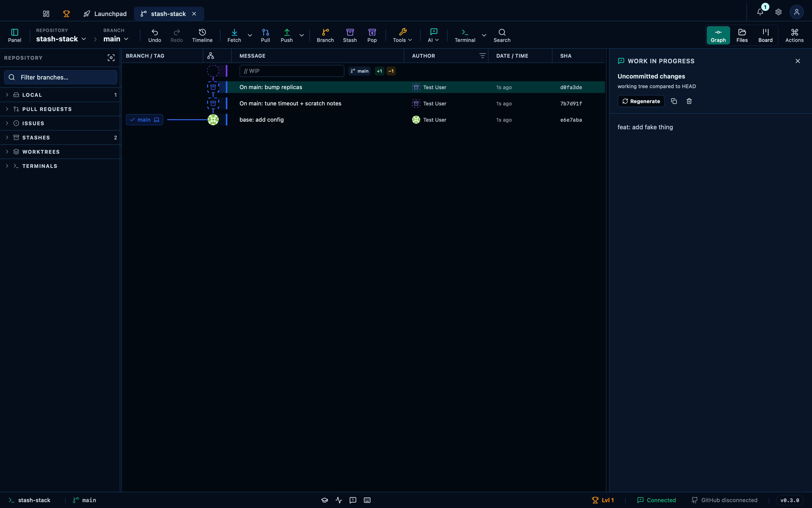
Task: Select 'tune timeout + scratch notes' stash row
Action: point(363,103)
